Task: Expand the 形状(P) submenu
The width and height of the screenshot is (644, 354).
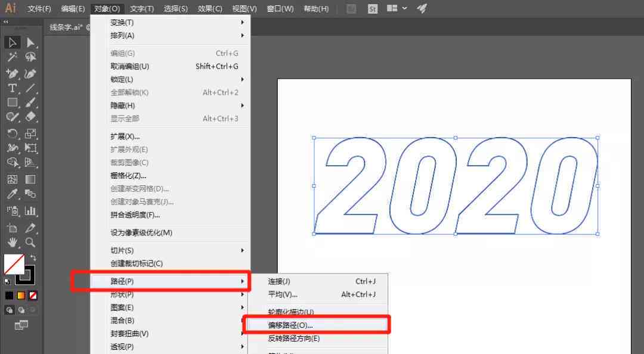Action: (x=171, y=294)
